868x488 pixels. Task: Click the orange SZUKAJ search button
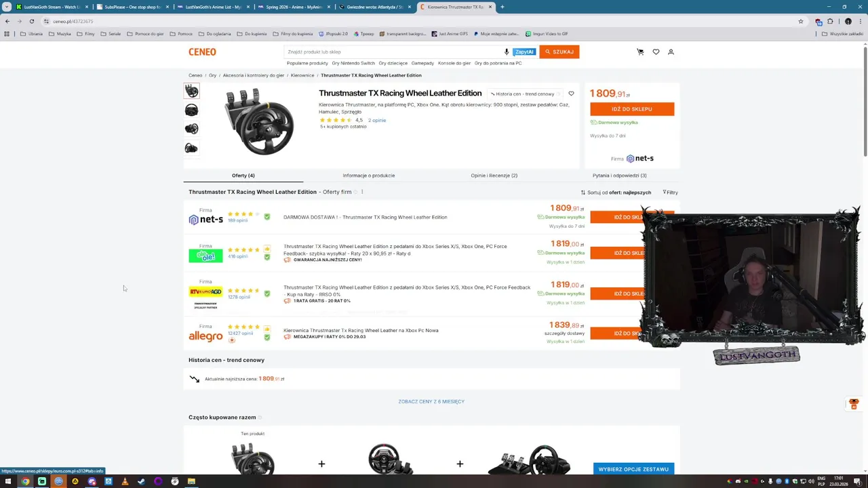pos(559,52)
